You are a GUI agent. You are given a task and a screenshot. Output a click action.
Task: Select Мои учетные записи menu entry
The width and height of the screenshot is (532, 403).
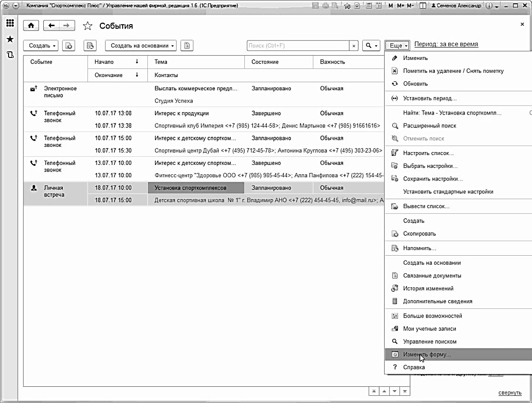[x=458, y=329]
